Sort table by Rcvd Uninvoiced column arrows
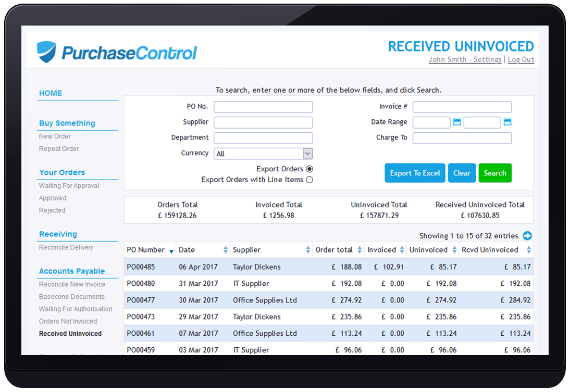570x392 pixels. click(529, 249)
